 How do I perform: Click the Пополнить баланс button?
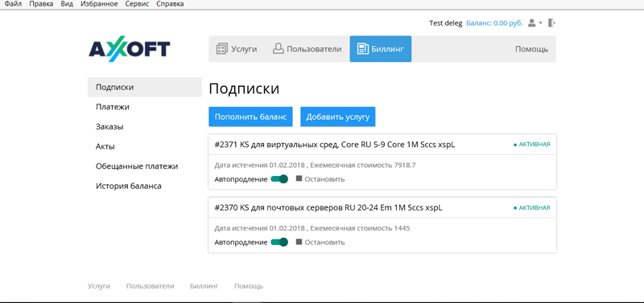[250, 117]
